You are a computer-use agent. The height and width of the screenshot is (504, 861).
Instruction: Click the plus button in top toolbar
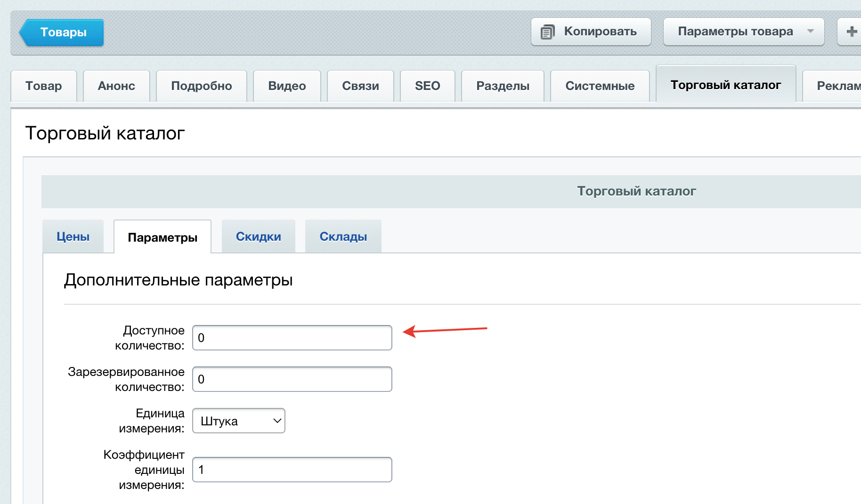[850, 32]
